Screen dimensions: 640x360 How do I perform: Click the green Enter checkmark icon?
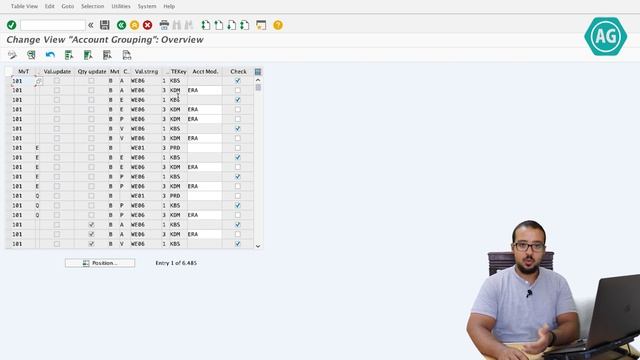(x=11, y=25)
